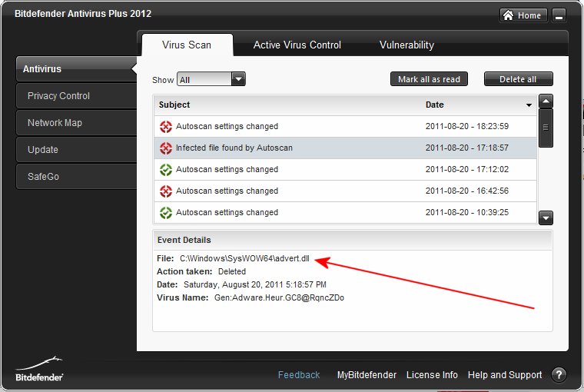Open Network Map section

tap(76, 122)
